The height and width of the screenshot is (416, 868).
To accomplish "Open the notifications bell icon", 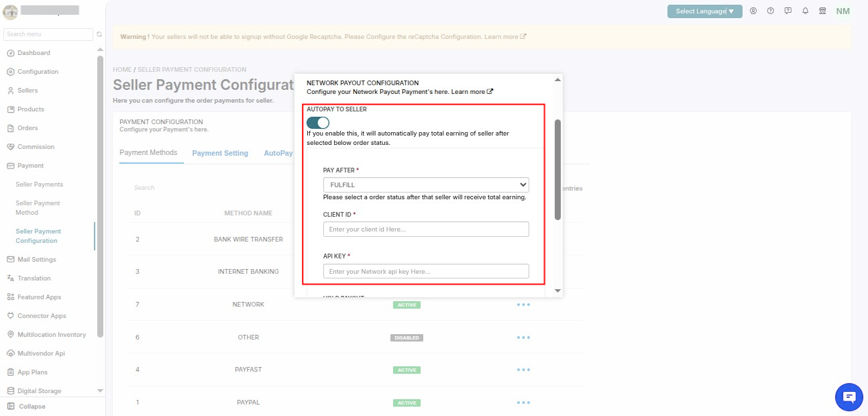I will tap(805, 11).
